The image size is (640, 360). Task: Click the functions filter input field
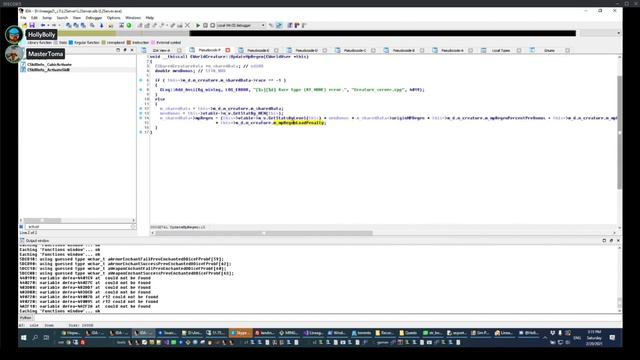[80, 227]
